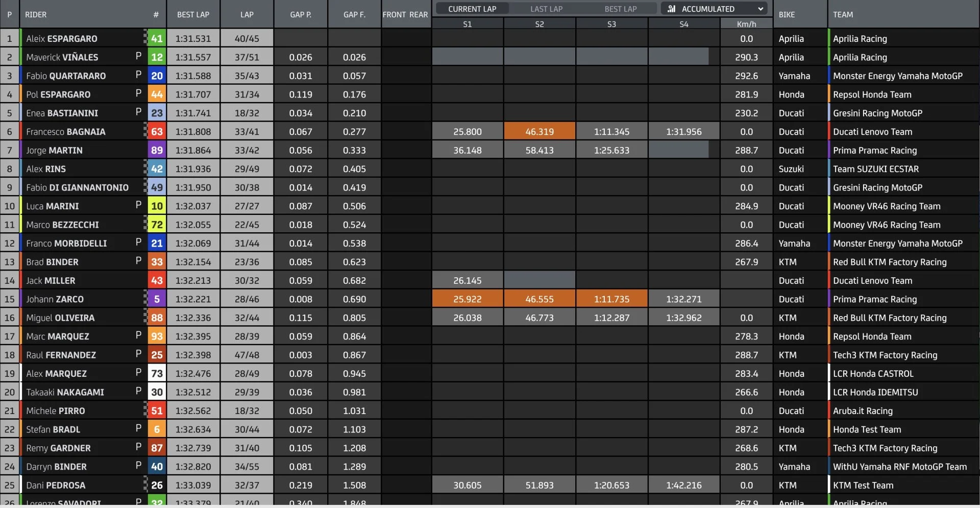
Task: Switch to the BEST LAP view
Action: point(620,9)
